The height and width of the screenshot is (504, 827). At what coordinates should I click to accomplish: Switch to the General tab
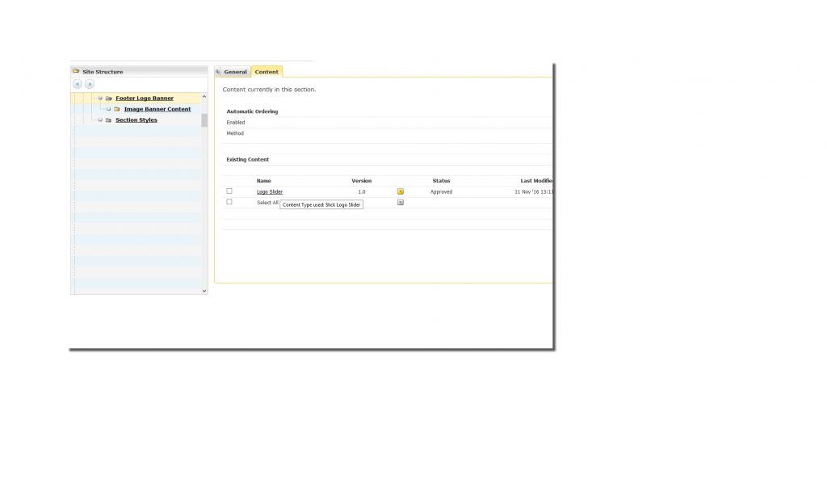tap(235, 72)
